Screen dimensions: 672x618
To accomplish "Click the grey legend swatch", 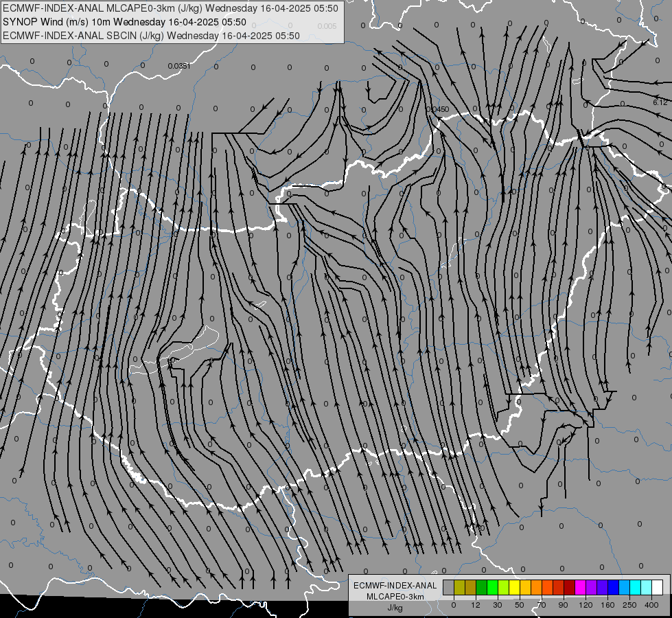I will (x=448, y=587).
